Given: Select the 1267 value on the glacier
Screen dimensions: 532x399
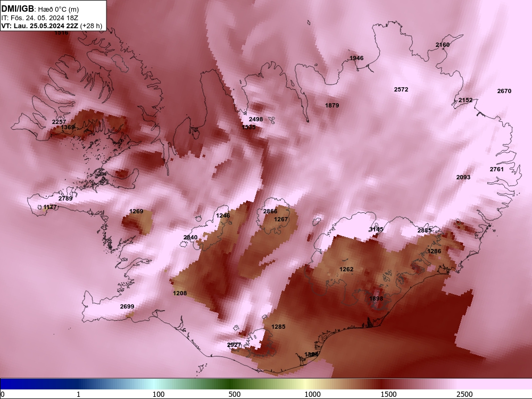Looking at the screenshot, I should coord(281,219).
